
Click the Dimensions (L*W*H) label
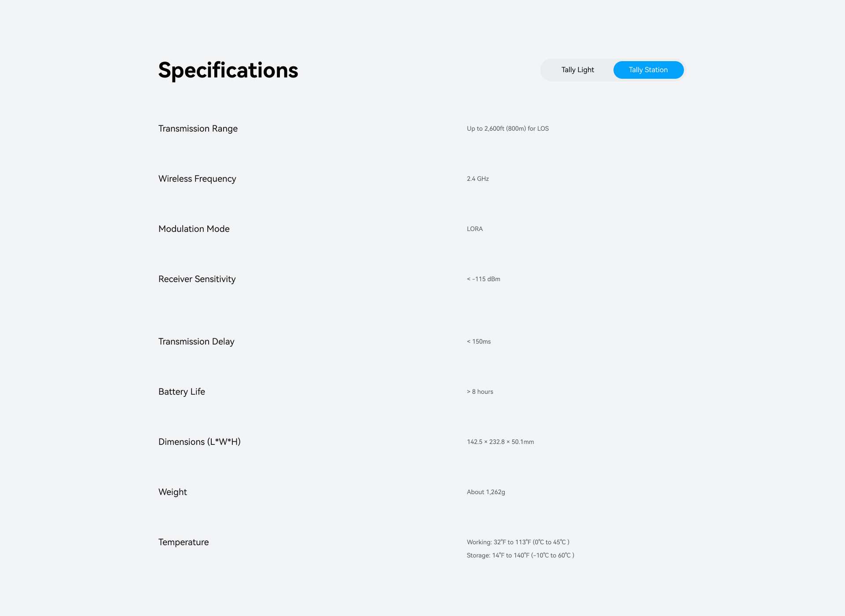199,442
